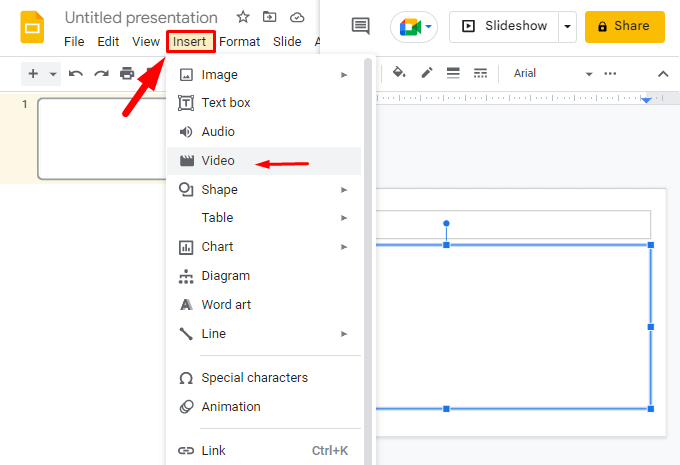Star the Untitled presentation
The image size is (680, 465).
coord(243,17)
